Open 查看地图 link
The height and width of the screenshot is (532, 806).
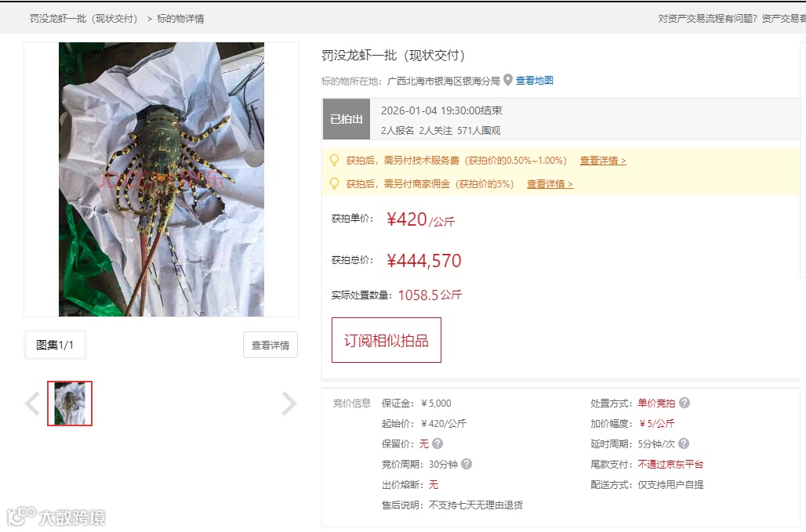tap(535, 81)
